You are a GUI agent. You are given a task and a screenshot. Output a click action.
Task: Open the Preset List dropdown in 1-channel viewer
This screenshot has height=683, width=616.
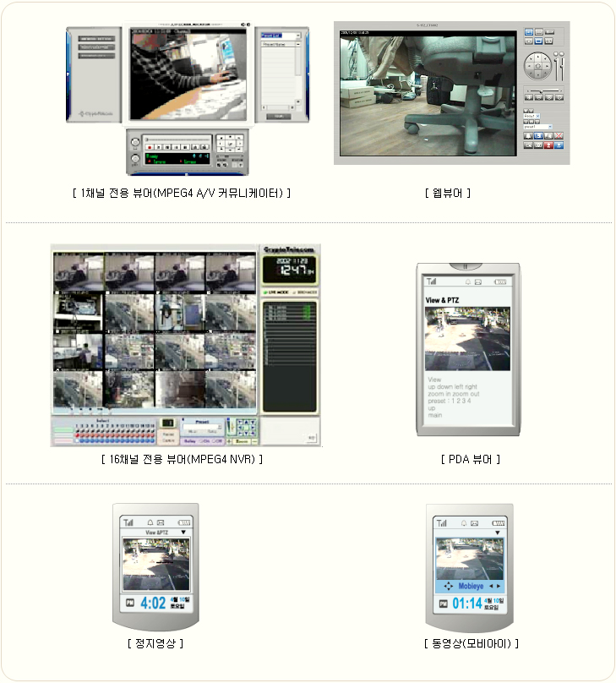coord(280,36)
